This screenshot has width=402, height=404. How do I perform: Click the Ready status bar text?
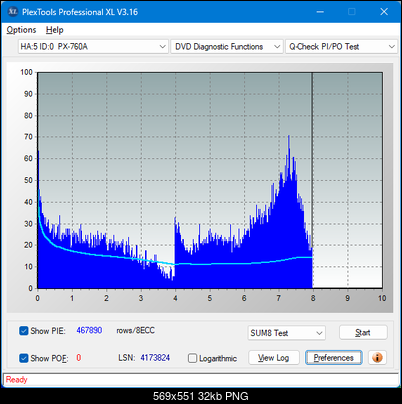[16, 379]
